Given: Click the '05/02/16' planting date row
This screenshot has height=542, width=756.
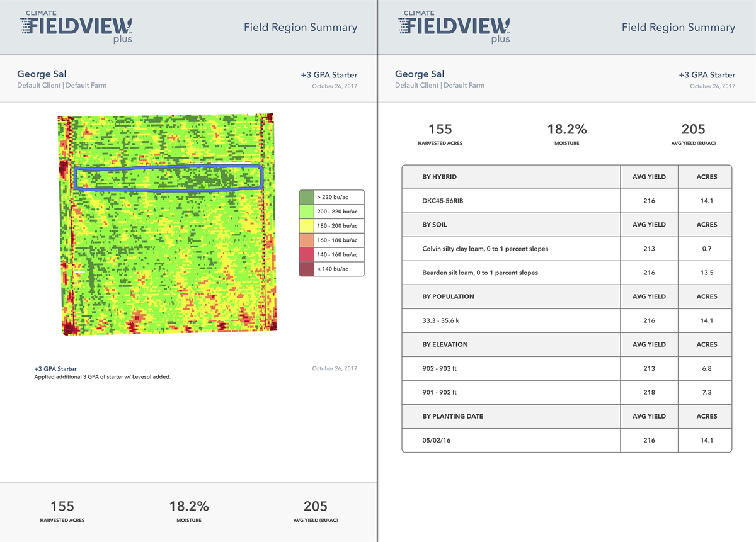Looking at the screenshot, I should (567, 440).
